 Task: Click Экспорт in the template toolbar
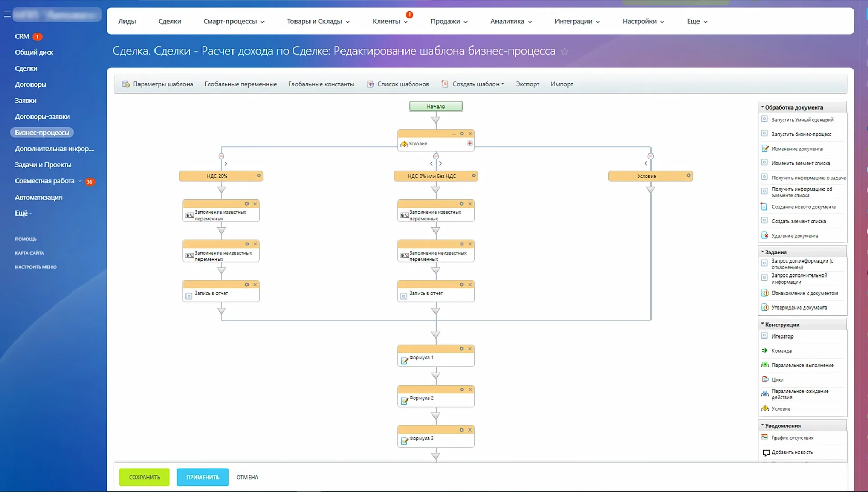pyautogui.click(x=528, y=84)
